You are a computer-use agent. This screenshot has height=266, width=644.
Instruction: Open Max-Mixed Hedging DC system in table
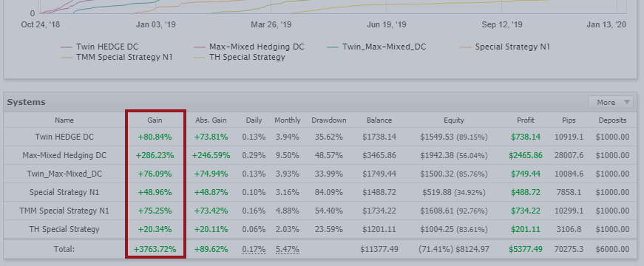(x=64, y=156)
